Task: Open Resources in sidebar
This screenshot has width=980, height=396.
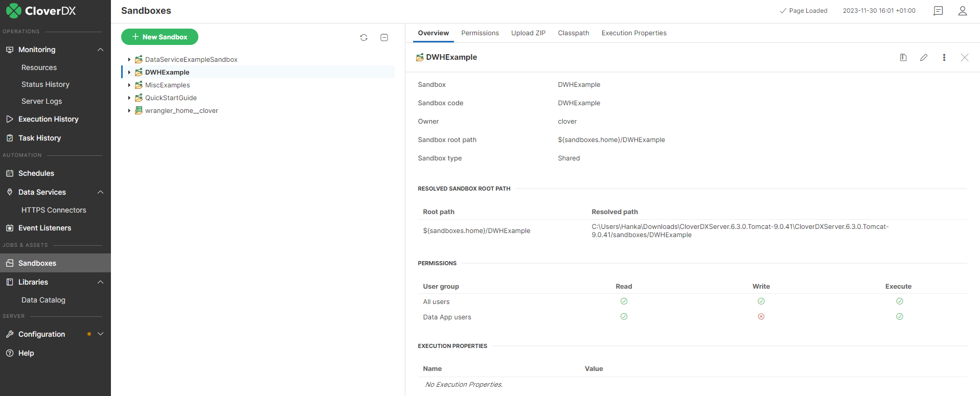Action: point(39,67)
